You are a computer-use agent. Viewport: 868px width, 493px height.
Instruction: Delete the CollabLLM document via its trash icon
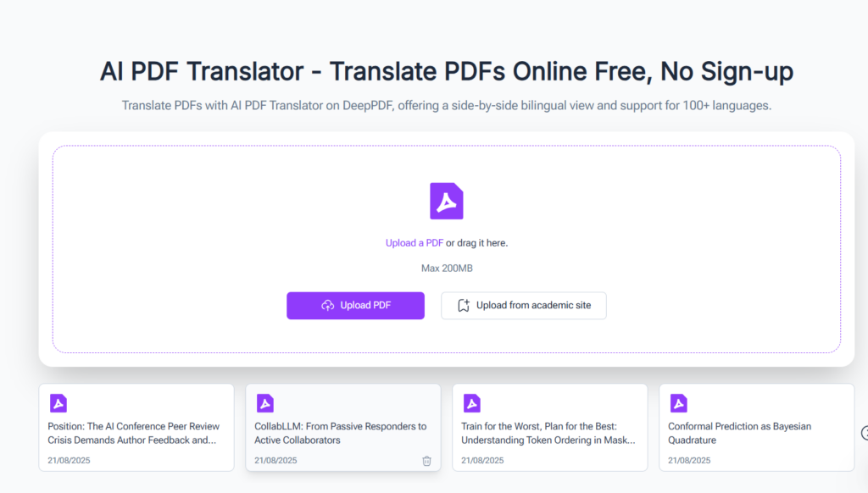pos(426,460)
